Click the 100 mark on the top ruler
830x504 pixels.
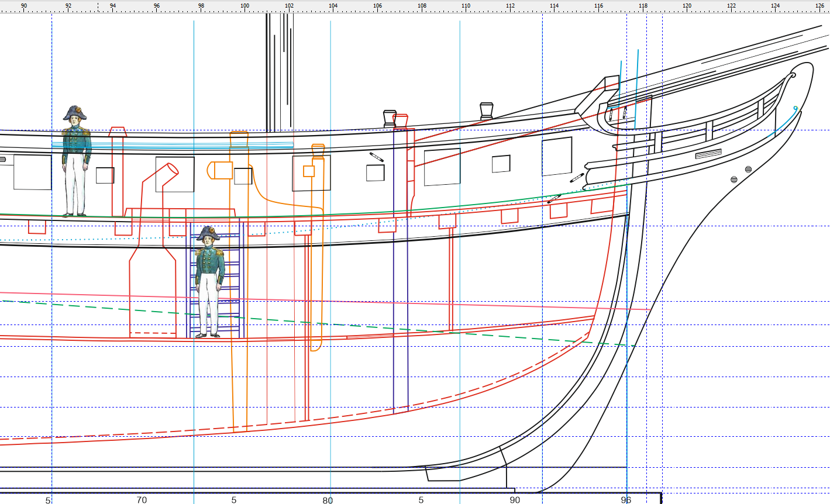[x=245, y=6]
